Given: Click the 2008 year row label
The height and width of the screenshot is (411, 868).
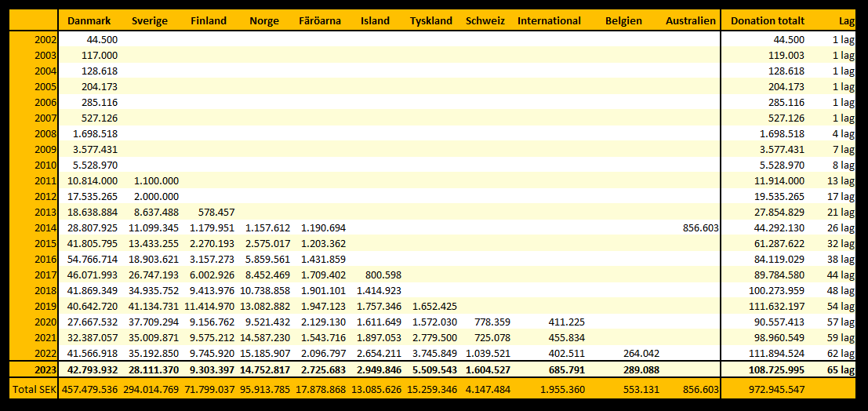Looking at the screenshot, I should 45,133.
